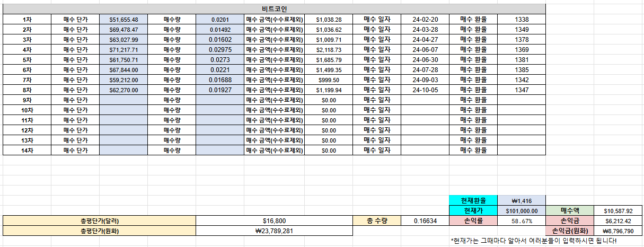The height and width of the screenshot is (247, 644).
Task: Click the amount cell $2,118.73
Action: point(329,50)
